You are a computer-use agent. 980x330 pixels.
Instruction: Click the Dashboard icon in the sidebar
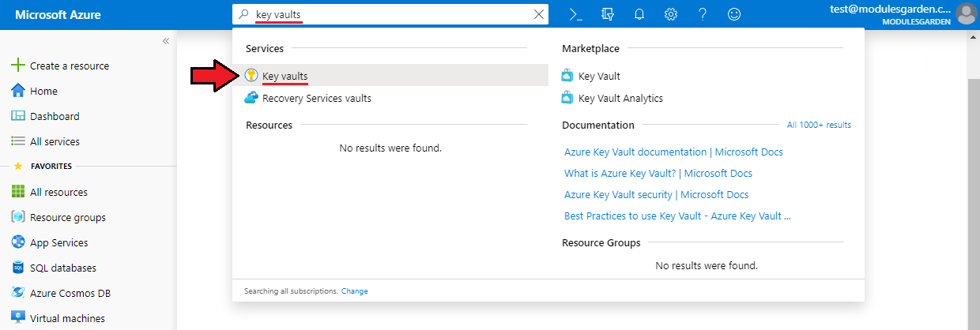click(x=18, y=116)
